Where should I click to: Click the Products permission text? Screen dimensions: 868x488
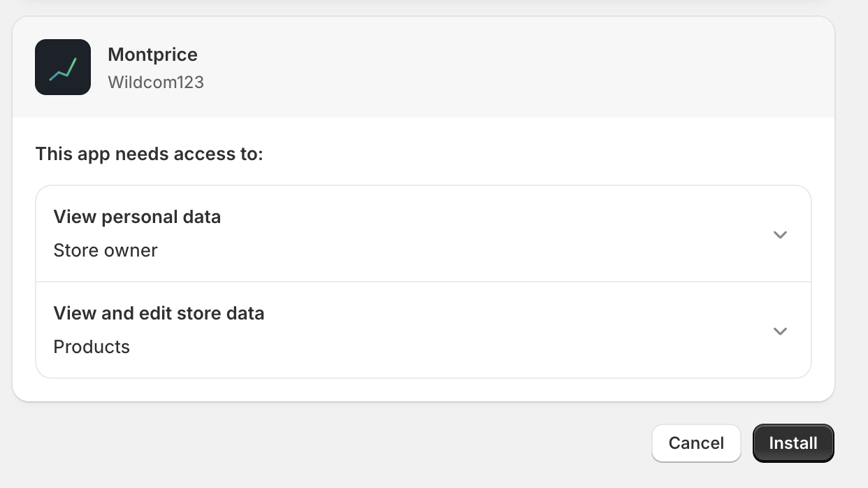click(x=92, y=347)
